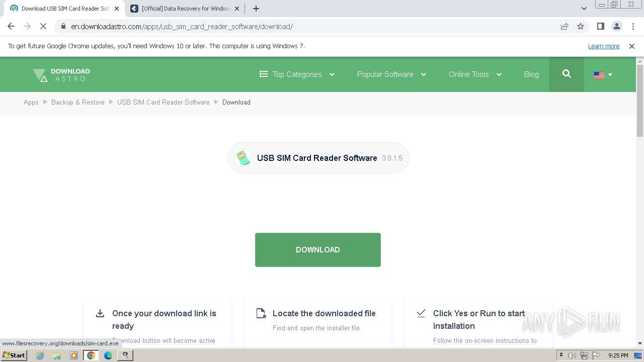This screenshot has height=362, width=644.
Task: Open the volume speaker tray icon
Action: tap(572, 355)
